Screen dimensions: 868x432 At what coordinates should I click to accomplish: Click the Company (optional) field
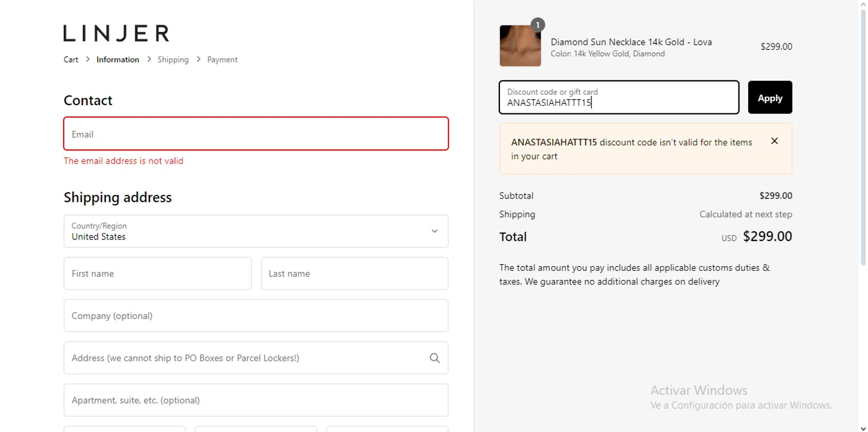pyautogui.click(x=256, y=316)
